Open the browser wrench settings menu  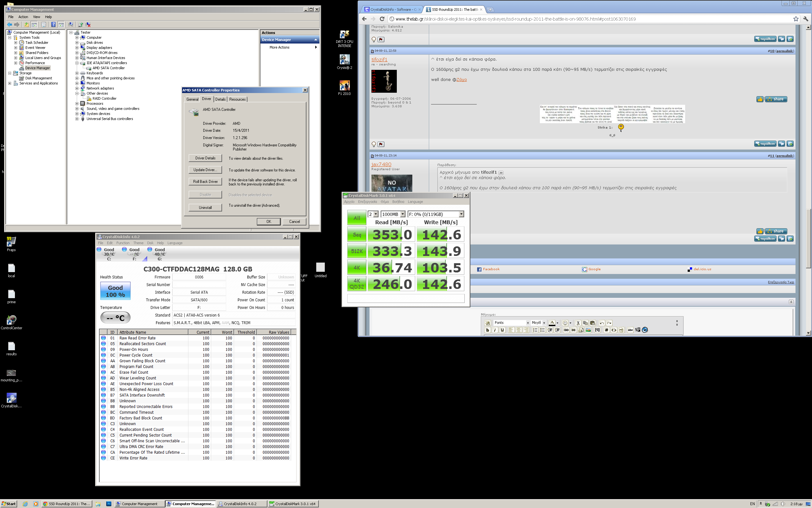tap(806, 19)
